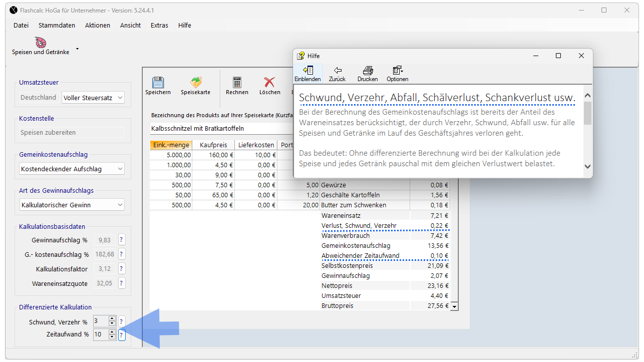Decrease the Zeitaufwand % stepper value

(112, 337)
